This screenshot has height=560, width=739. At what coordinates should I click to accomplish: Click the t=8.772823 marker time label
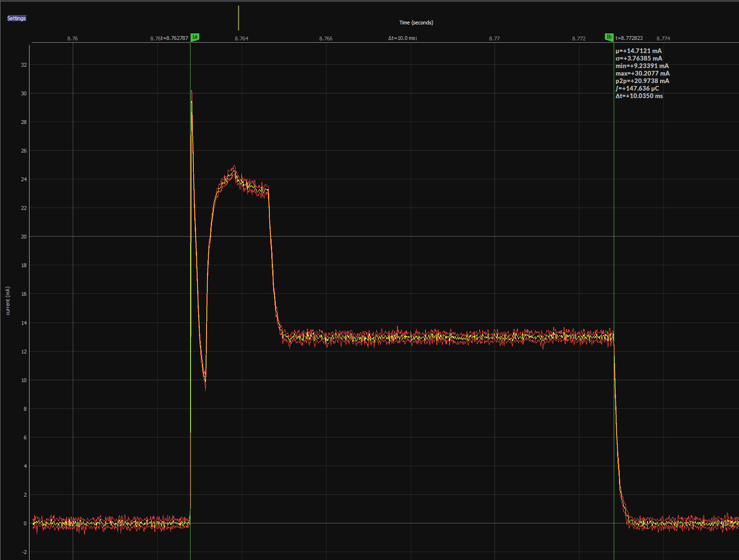tap(629, 38)
